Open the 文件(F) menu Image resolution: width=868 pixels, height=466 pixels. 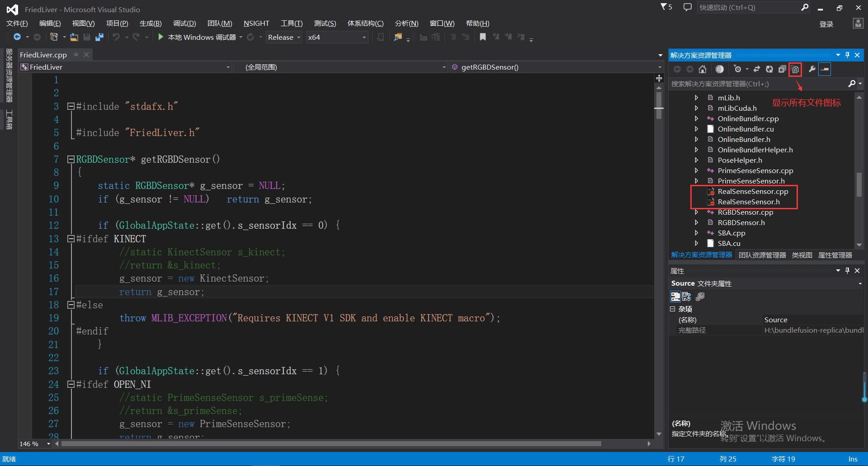(x=17, y=24)
